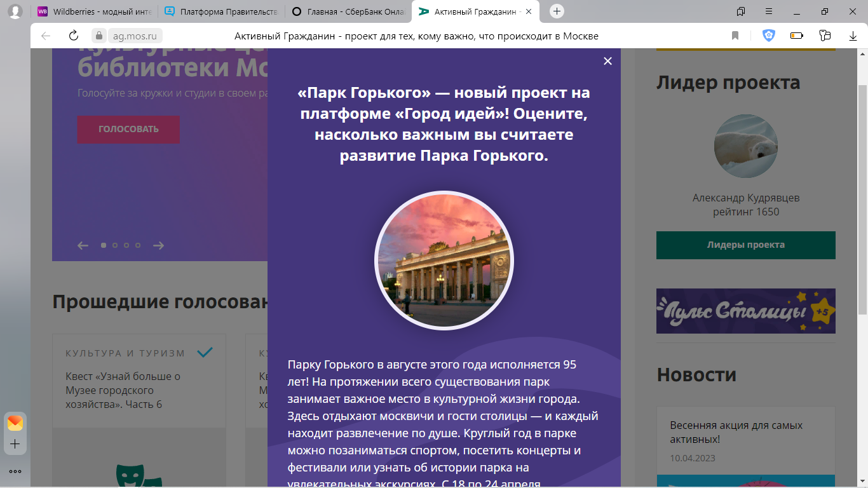Click the Gorky Park gate photo

[x=444, y=261]
